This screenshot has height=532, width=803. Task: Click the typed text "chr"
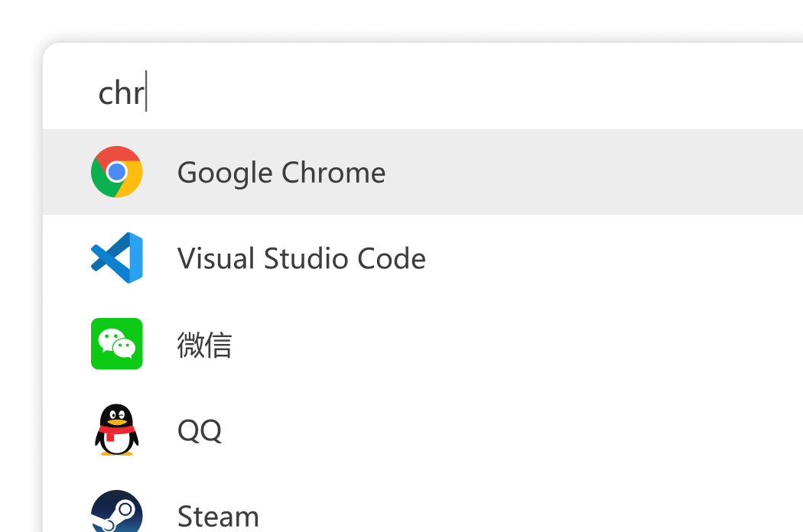tap(121, 92)
